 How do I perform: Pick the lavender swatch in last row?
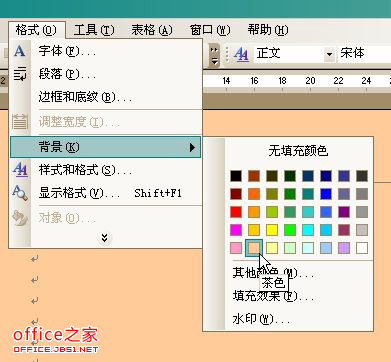tap(344, 248)
